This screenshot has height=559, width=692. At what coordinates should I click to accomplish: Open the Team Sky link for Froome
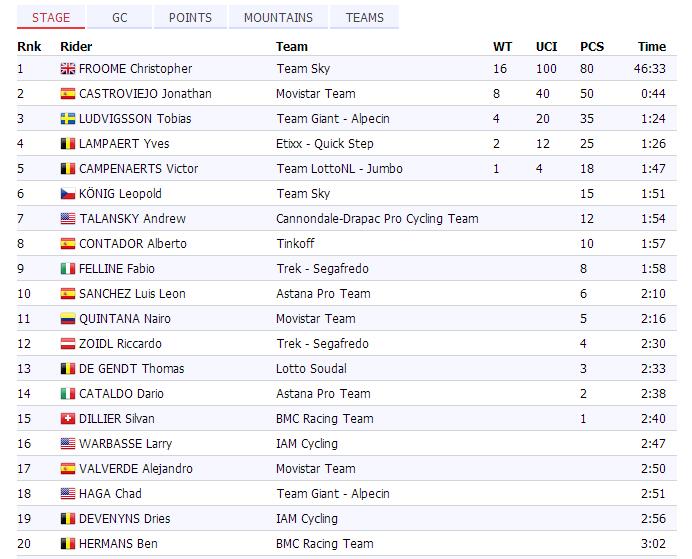(x=302, y=69)
